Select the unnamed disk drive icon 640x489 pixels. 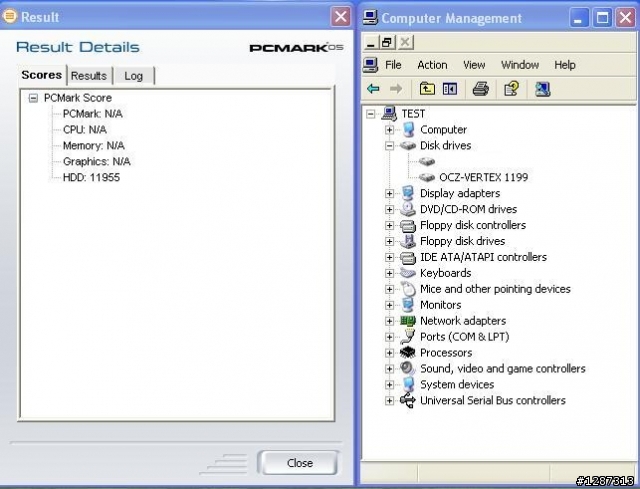pos(427,162)
